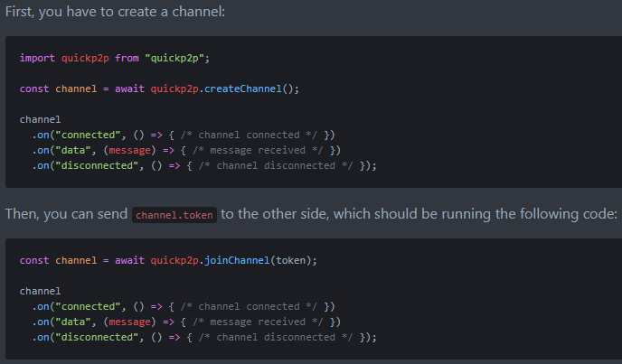Click the import keyword in first code block
622x364 pixels.
coord(37,58)
